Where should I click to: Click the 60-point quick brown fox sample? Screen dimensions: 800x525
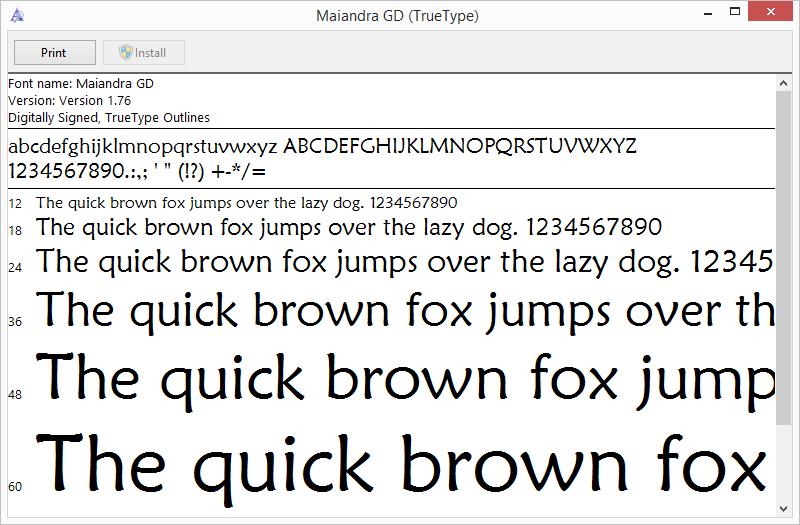(402, 469)
